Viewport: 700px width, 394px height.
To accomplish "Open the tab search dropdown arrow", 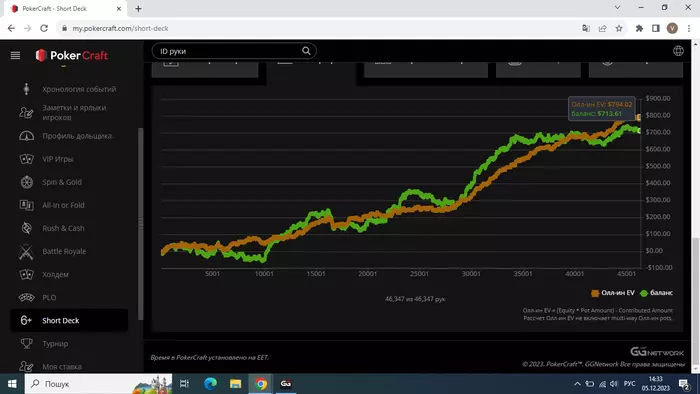I will point(617,8).
